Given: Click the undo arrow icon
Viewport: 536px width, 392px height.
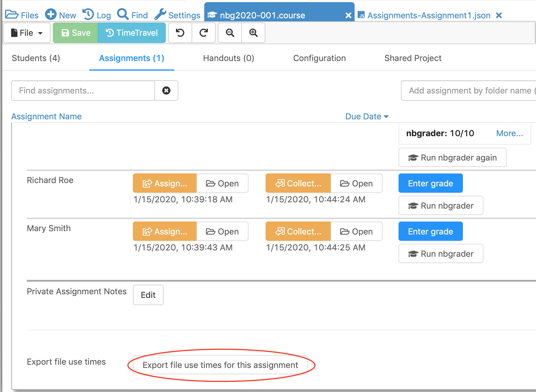Looking at the screenshot, I should 180,33.
